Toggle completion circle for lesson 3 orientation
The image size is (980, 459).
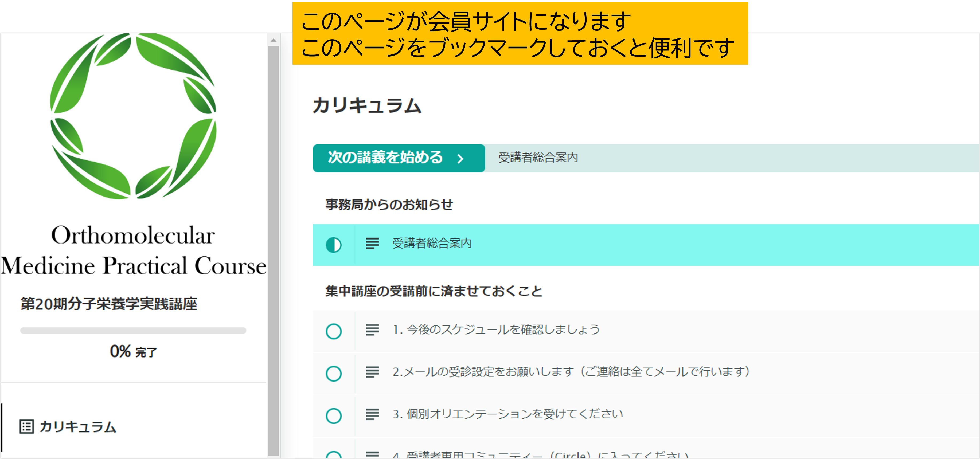coord(334,416)
